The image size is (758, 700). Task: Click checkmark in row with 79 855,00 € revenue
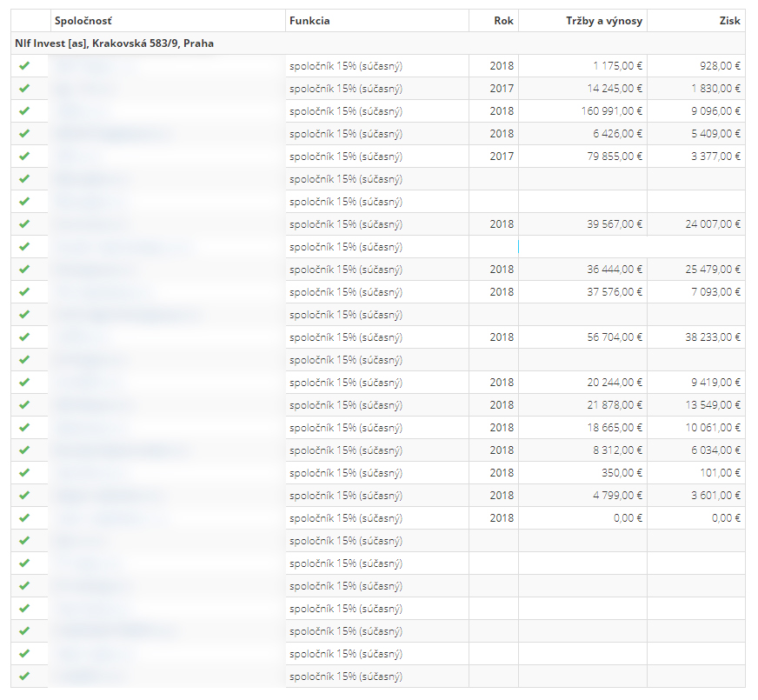(x=24, y=157)
